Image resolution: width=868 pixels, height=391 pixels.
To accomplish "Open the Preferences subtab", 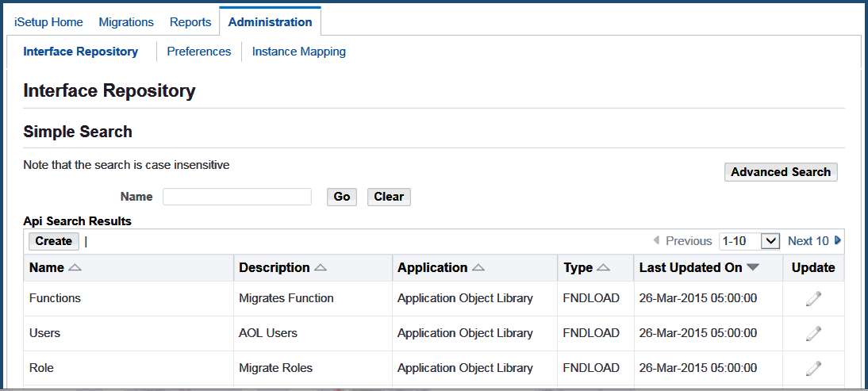I will (x=199, y=52).
